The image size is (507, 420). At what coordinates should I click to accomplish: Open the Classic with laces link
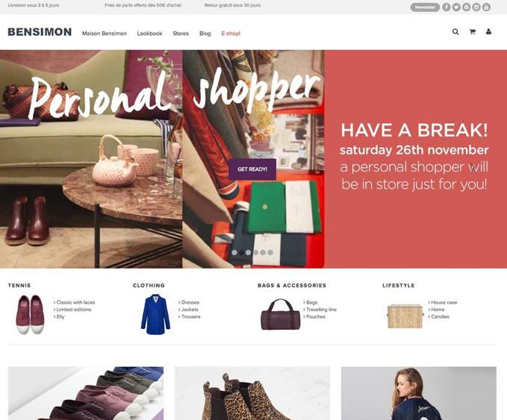(75, 302)
